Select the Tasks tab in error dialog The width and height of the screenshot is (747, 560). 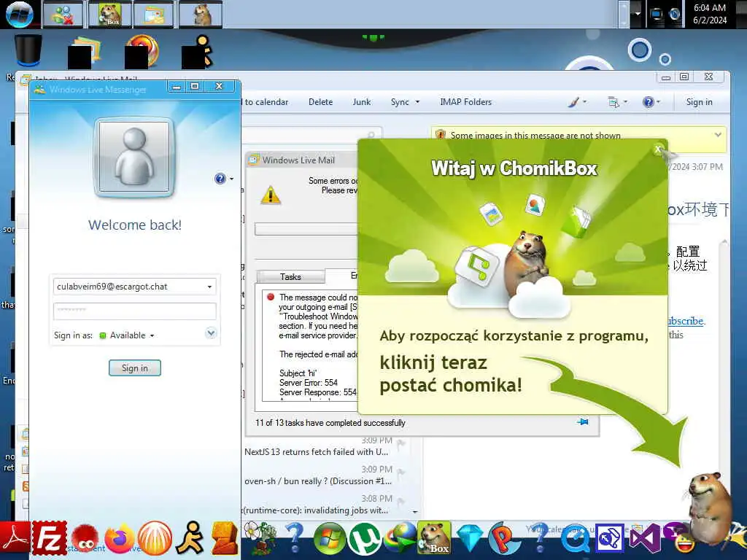pos(290,276)
